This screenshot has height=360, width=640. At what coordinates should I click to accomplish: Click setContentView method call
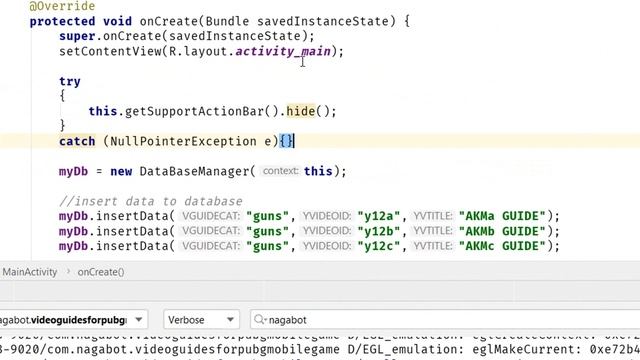pos(110,51)
